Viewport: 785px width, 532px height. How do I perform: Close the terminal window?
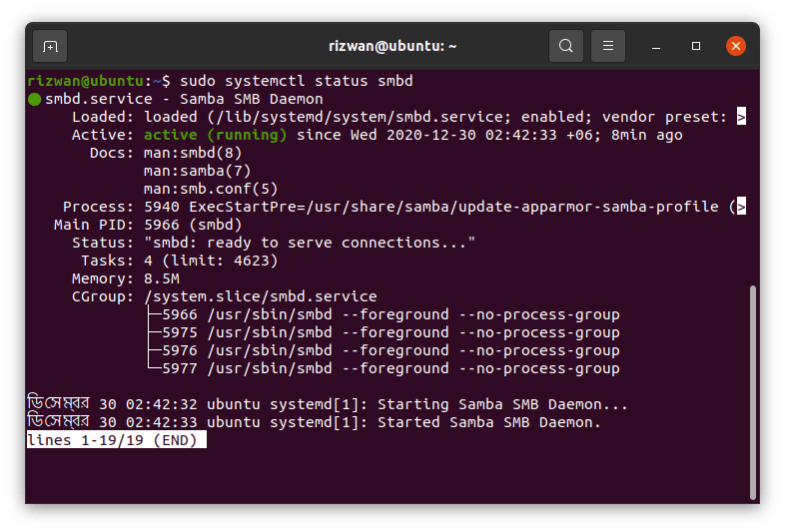coord(735,46)
